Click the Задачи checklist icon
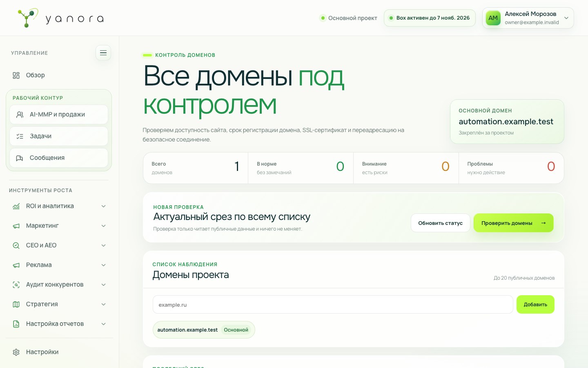The width and height of the screenshot is (588, 368). click(20, 136)
